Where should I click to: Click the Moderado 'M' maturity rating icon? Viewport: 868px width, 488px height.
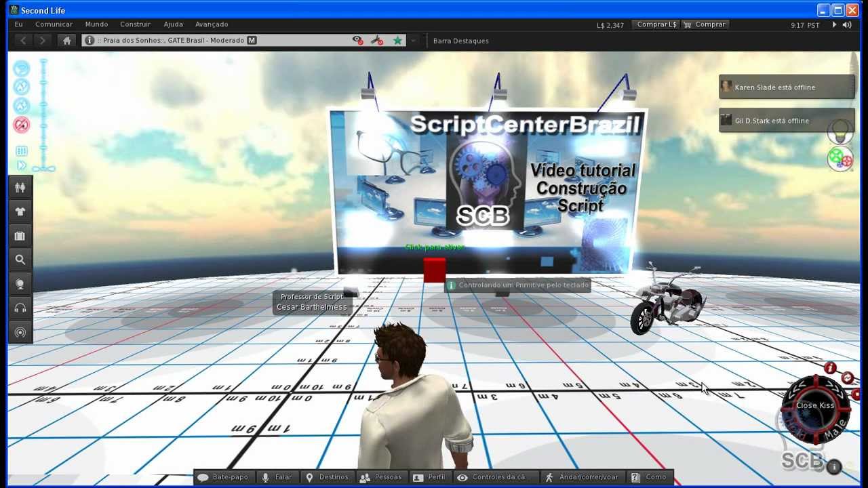pyautogui.click(x=252, y=41)
